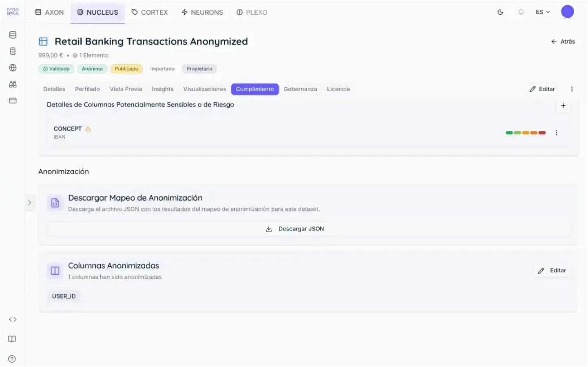Go to NEURONS section
This screenshot has width=588, height=367.
pos(202,12)
